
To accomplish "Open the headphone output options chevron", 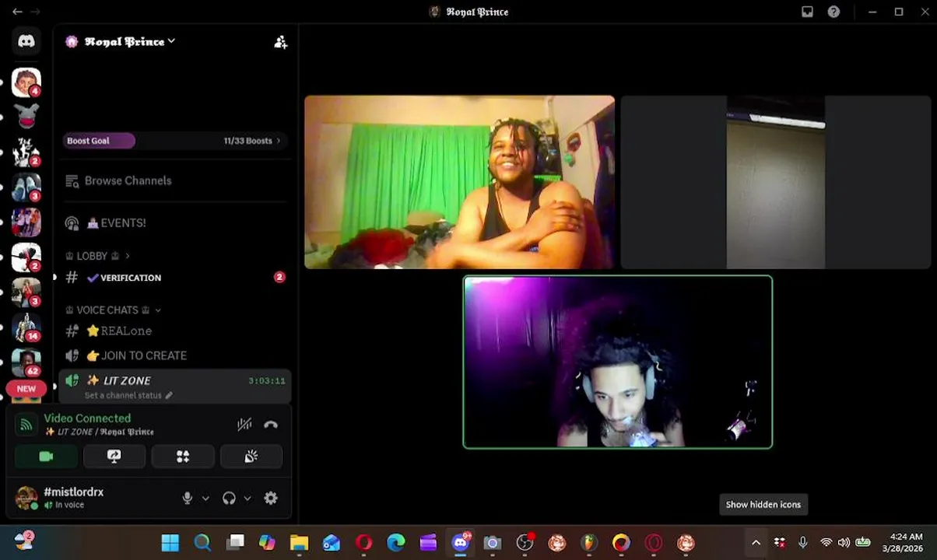I will point(247,499).
